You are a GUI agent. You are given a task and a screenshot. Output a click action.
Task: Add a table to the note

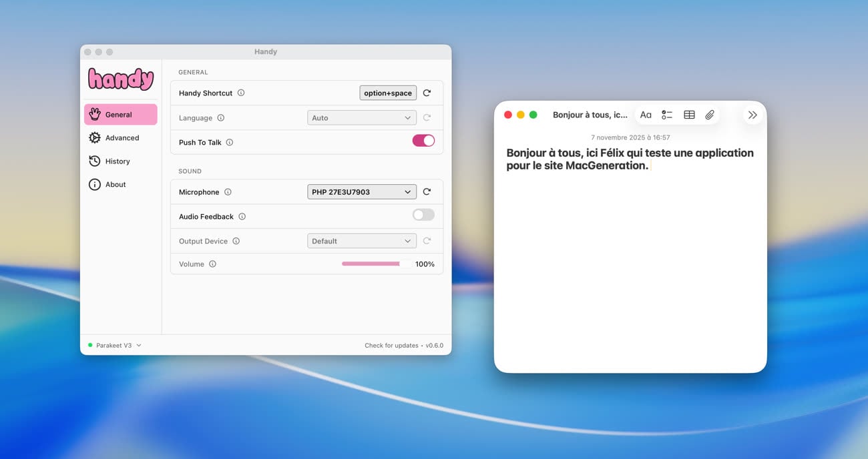689,115
